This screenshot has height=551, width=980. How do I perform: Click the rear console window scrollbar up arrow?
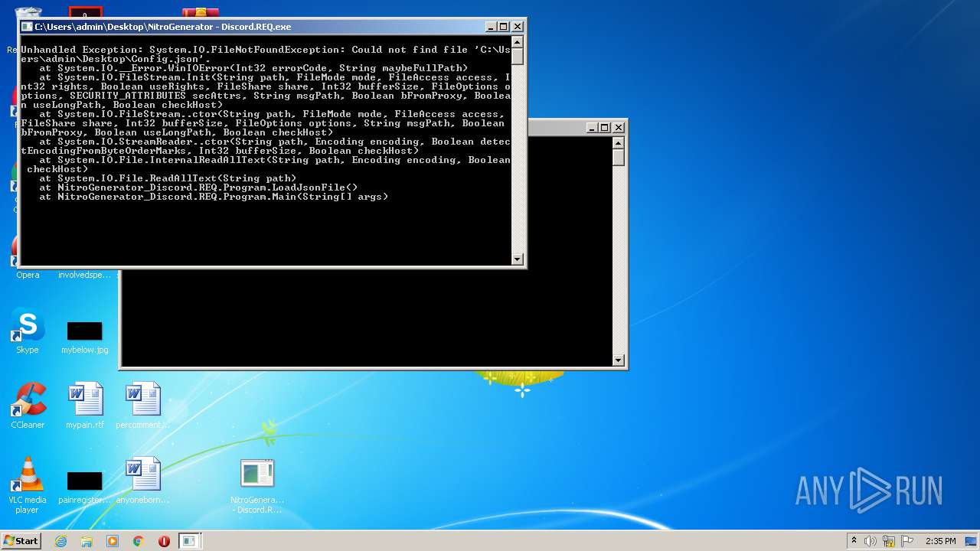point(619,143)
